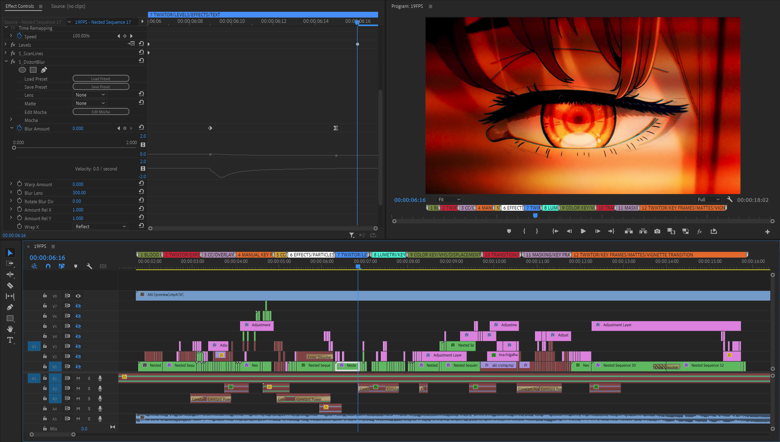Collapse the S_DistortBlur effect
Image resolution: width=780 pixels, height=442 pixels.
pos(6,62)
